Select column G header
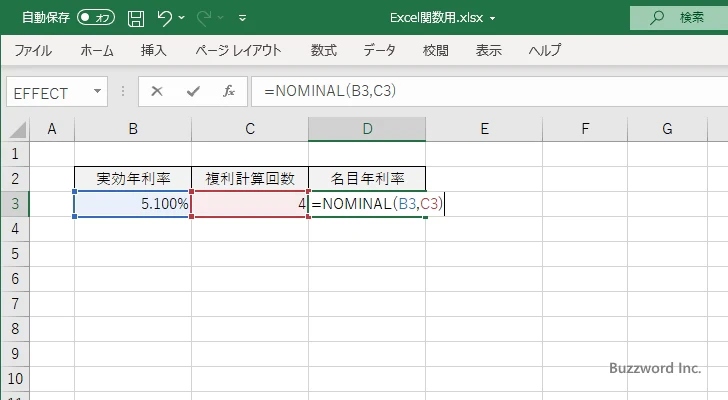Screen dimensions: 728x400 click(667, 129)
